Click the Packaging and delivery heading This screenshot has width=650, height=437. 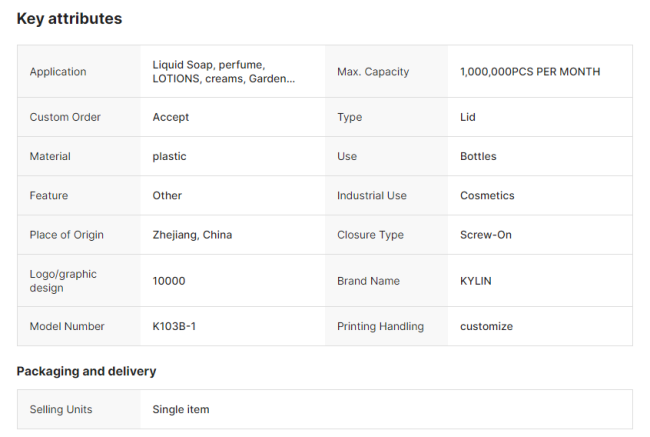(x=86, y=371)
